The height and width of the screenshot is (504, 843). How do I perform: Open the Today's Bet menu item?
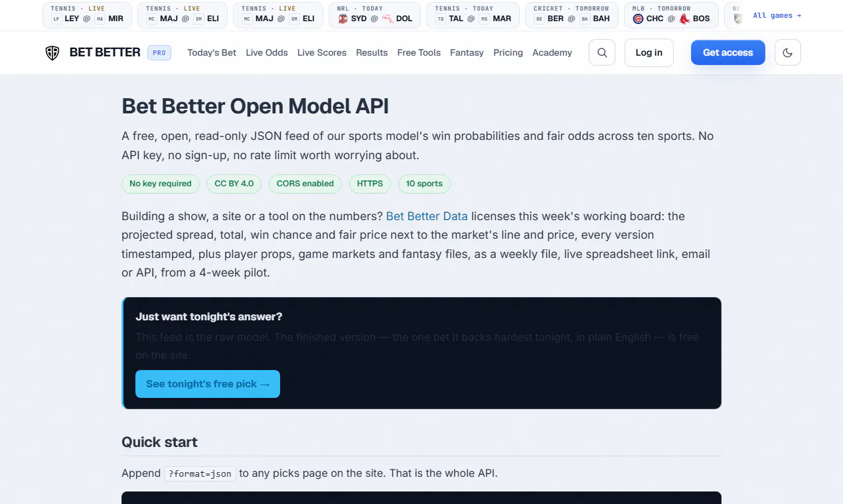click(212, 52)
